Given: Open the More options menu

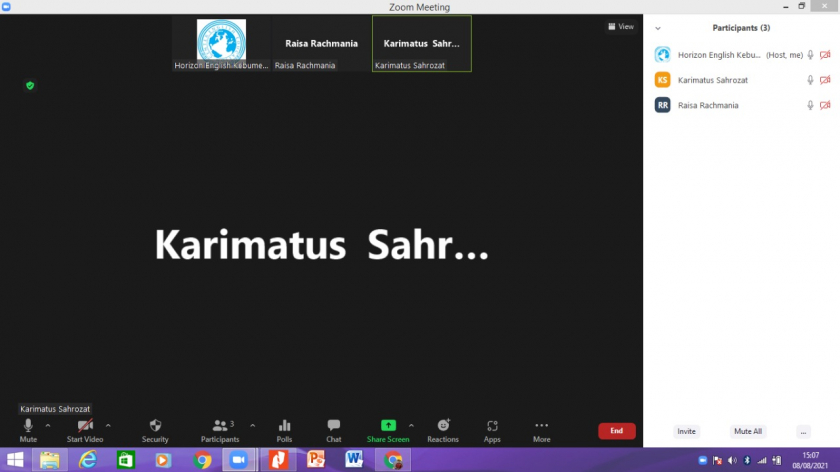Looking at the screenshot, I should coord(541,431).
